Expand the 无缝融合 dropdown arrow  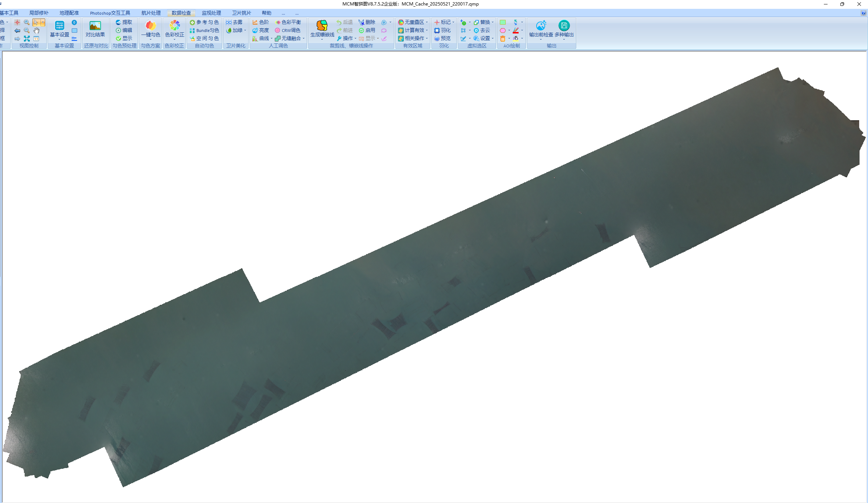pos(304,39)
